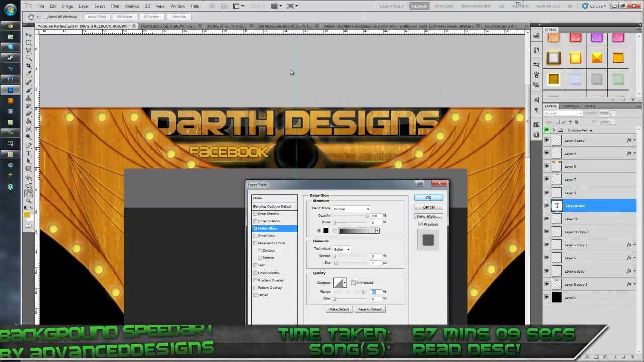
Task: Check the Anti-aliased checkbox
Action: click(x=353, y=282)
